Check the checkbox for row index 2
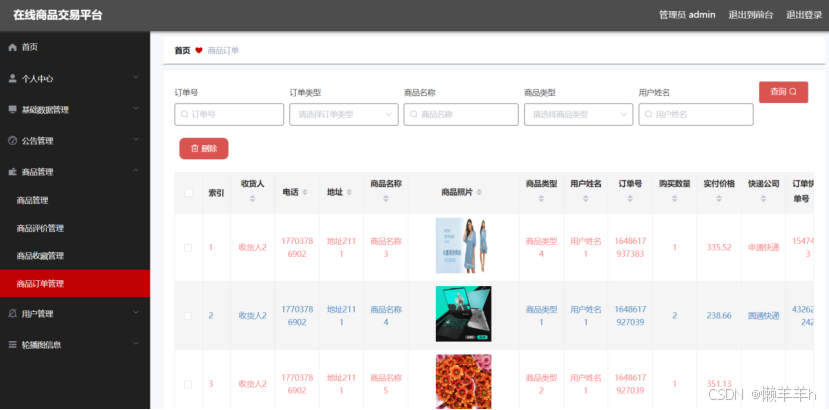 (188, 316)
